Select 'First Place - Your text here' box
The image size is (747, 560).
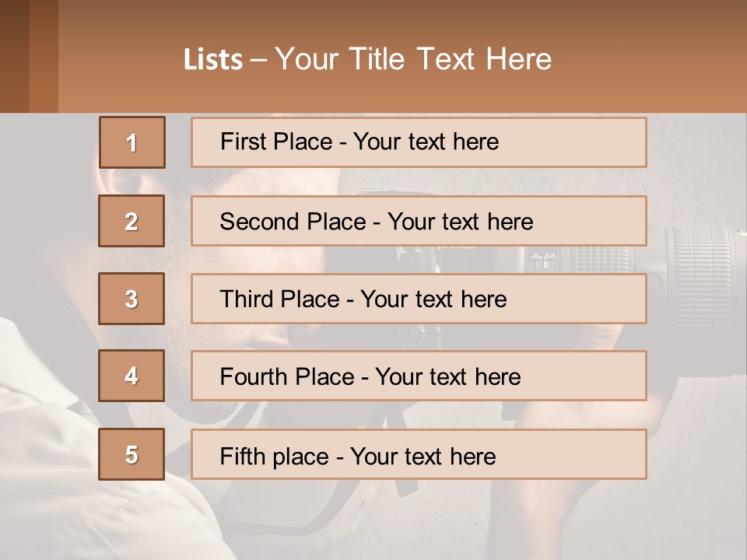419,142
